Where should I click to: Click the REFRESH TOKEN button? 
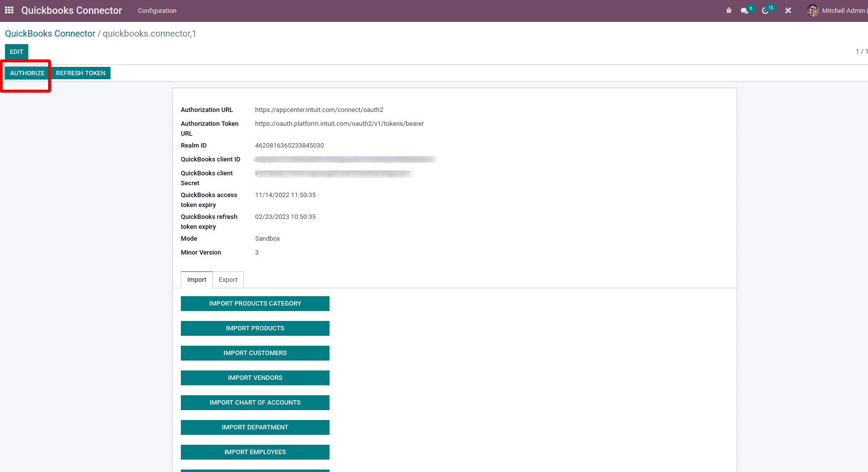click(81, 73)
